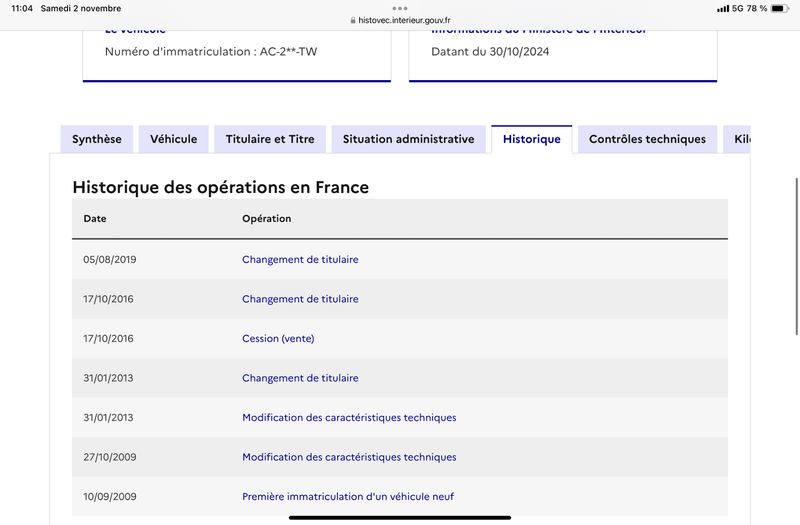
Task: Open the Véhicule tab
Action: click(x=173, y=139)
